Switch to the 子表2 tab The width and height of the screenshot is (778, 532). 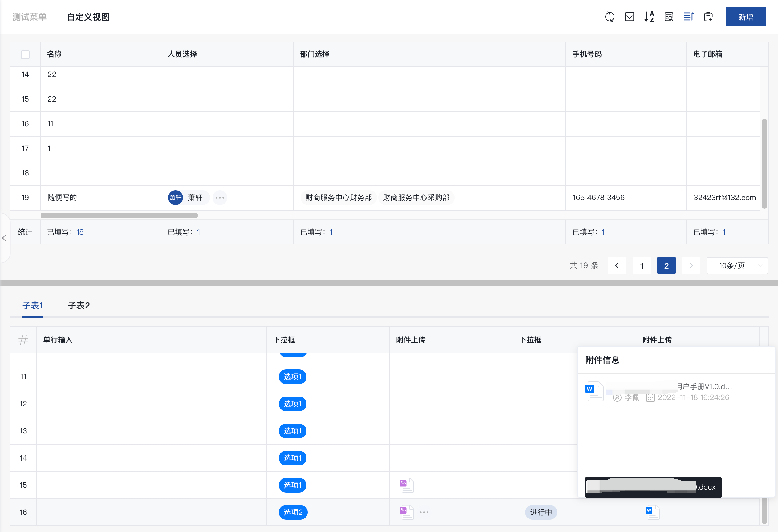79,305
